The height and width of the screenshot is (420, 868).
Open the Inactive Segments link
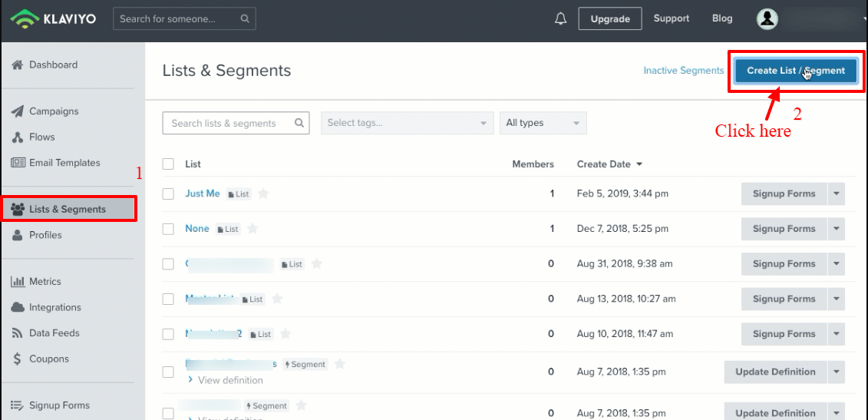(684, 71)
